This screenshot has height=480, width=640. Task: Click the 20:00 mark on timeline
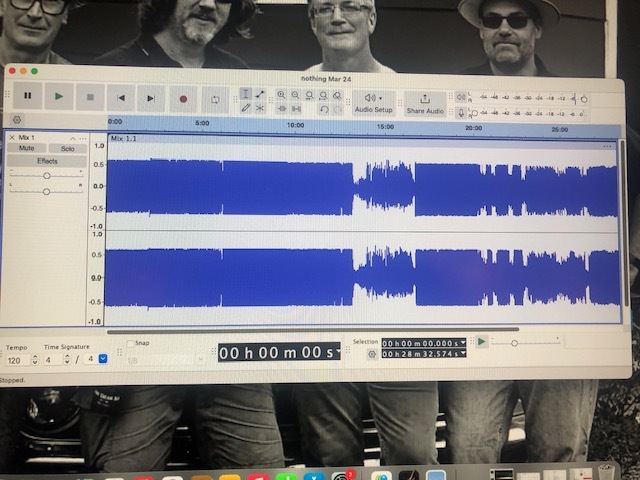coord(473,128)
